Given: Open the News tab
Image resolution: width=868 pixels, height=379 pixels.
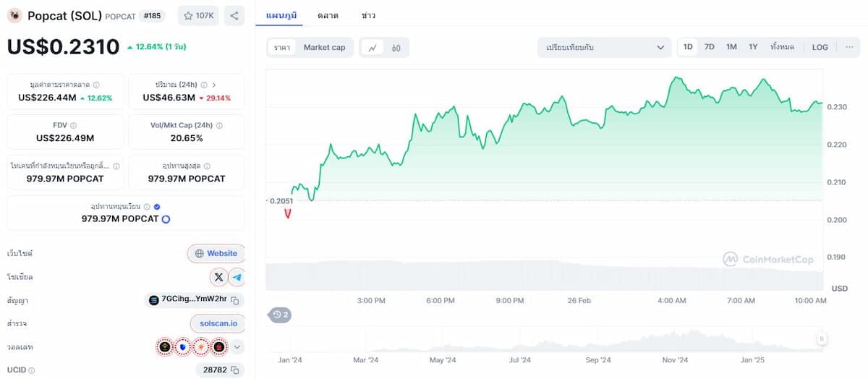Looking at the screenshot, I should point(368,15).
